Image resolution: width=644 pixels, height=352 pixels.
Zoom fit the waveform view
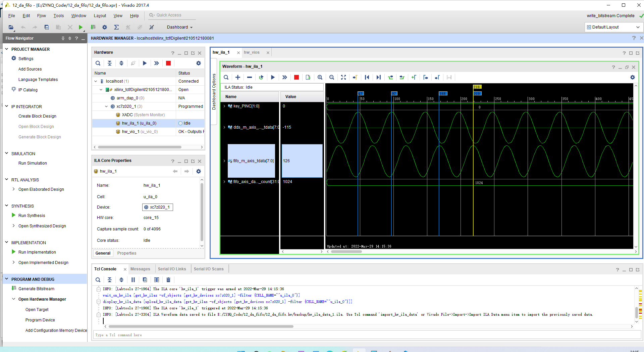coord(343,77)
